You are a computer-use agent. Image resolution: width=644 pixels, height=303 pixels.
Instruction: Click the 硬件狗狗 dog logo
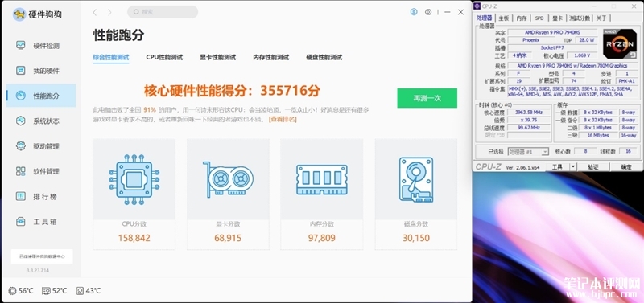pyautogui.click(x=19, y=14)
